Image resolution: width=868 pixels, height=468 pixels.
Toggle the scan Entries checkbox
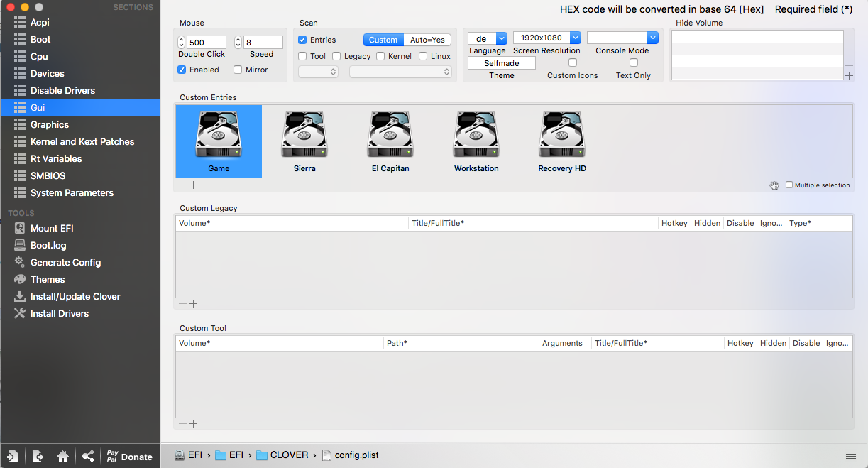click(302, 40)
